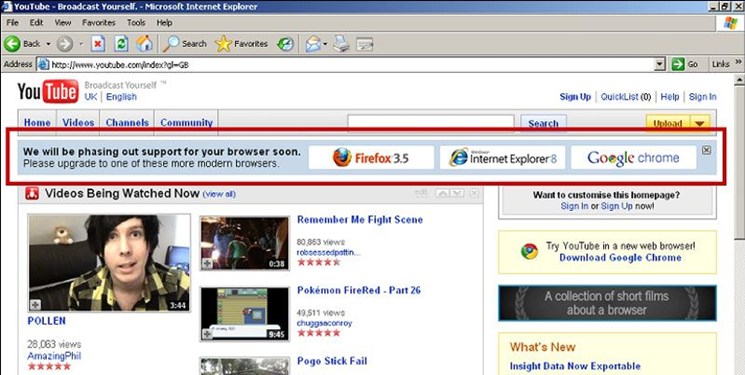Screen dimensions: 745x375
Task: Open the Mail button dropdown arrow
Action: [x=325, y=44]
